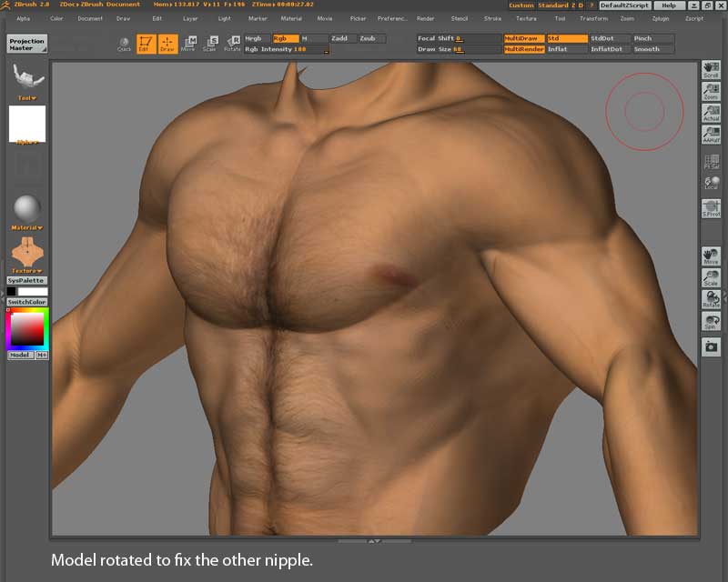Click the Zoom magnifier icon
The width and height of the screenshot is (728, 582).
(711, 92)
